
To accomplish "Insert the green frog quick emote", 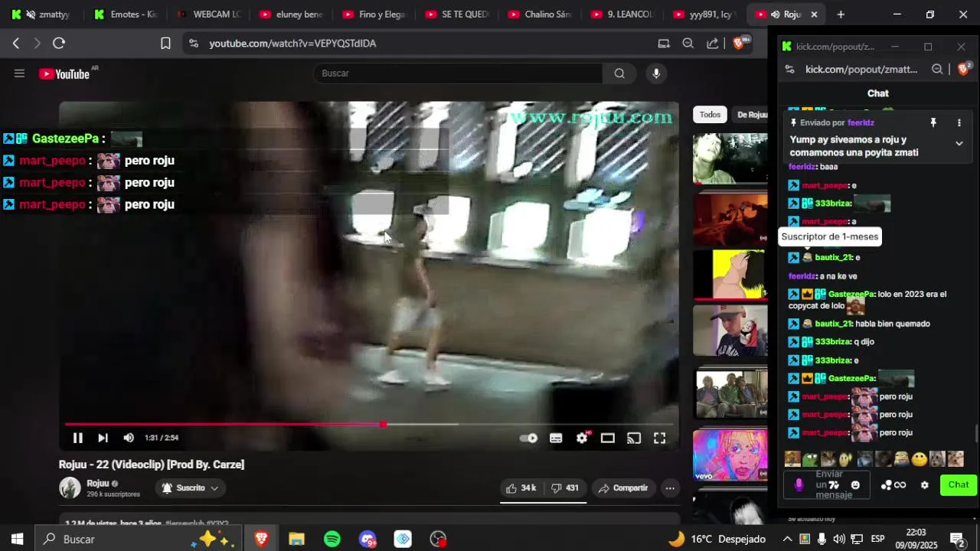I will click(810, 459).
